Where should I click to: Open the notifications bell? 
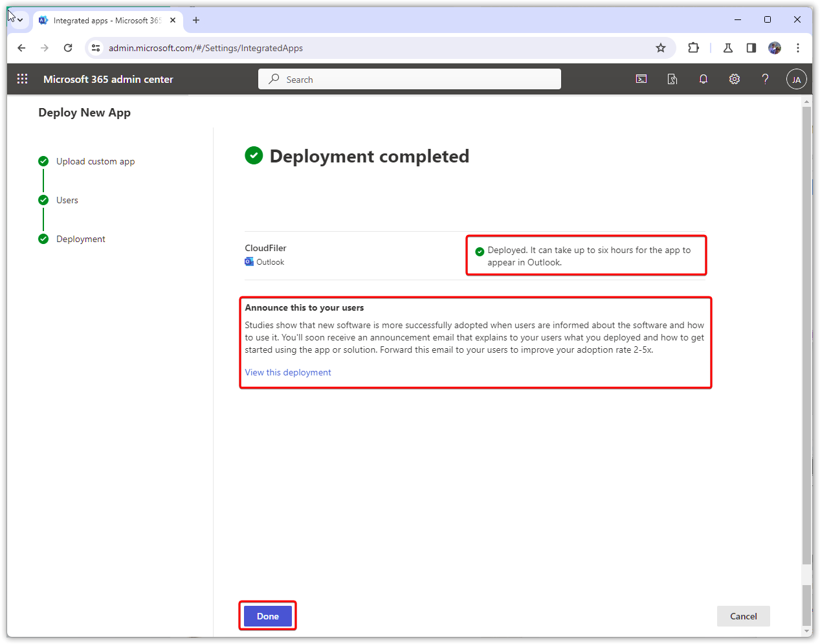click(x=703, y=79)
